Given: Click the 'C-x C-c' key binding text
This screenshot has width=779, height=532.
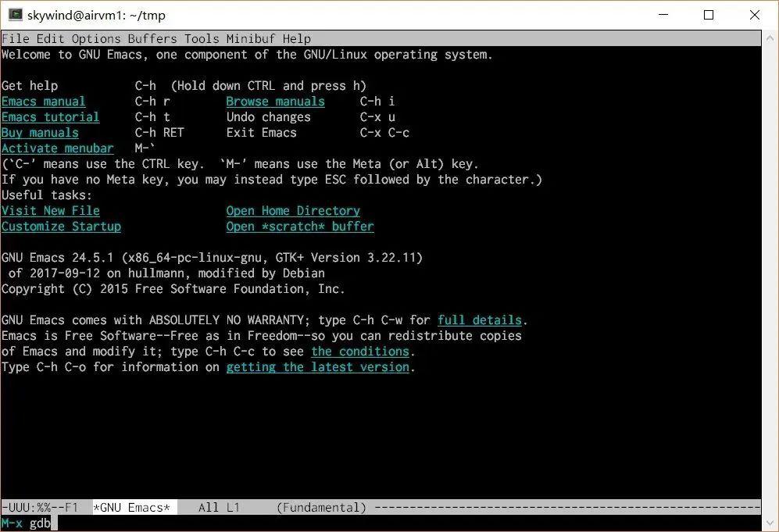Looking at the screenshot, I should coord(384,133).
